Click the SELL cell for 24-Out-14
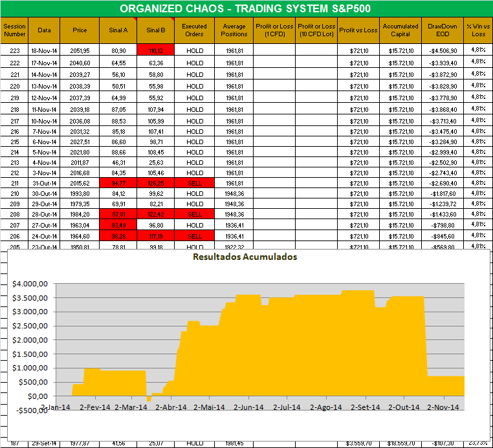 point(194,236)
